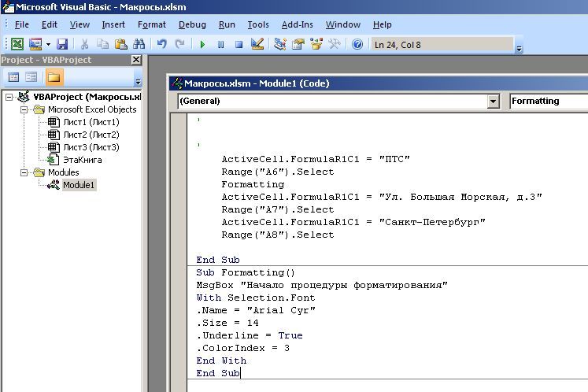Open the Object Browser icon
This screenshot has height=392, width=588.
pyautogui.click(x=316, y=44)
